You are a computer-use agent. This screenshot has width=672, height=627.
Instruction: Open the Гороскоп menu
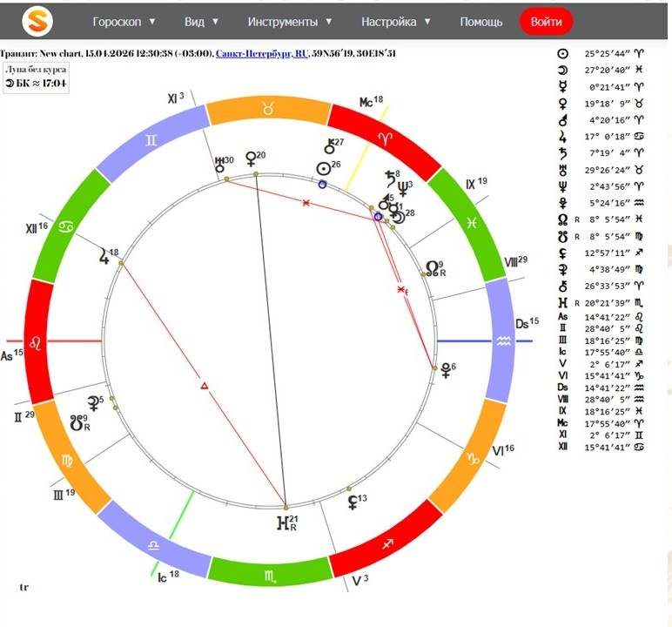coord(117,22)
